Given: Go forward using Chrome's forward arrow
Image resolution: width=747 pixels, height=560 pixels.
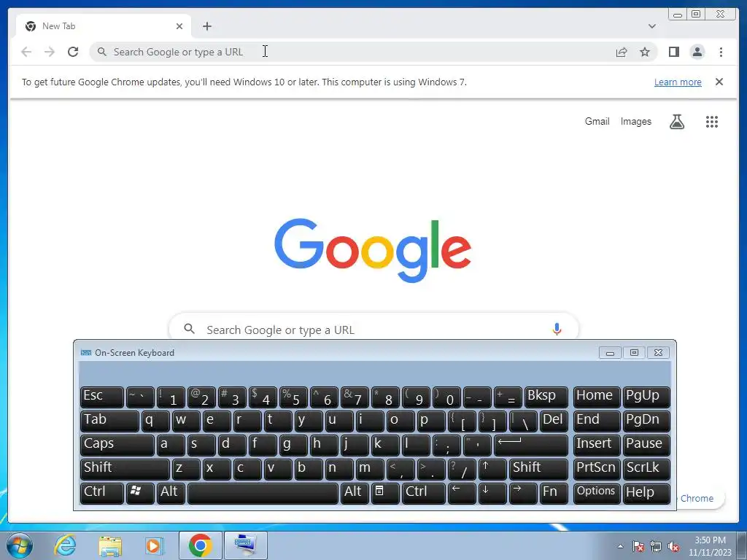Looking at the screenshot, I should point(50,52).
